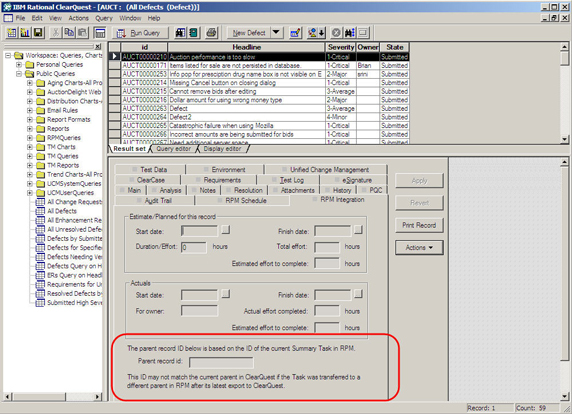Open the Audit Trail tab
The image size is (572, 414).
[x=154, y=201]
